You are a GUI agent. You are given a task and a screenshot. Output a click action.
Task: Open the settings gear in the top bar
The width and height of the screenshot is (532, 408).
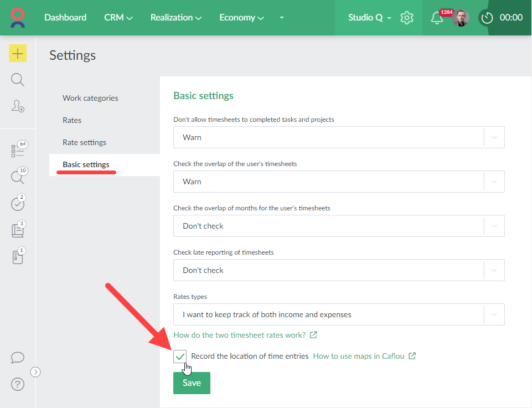tap(407, 18)
